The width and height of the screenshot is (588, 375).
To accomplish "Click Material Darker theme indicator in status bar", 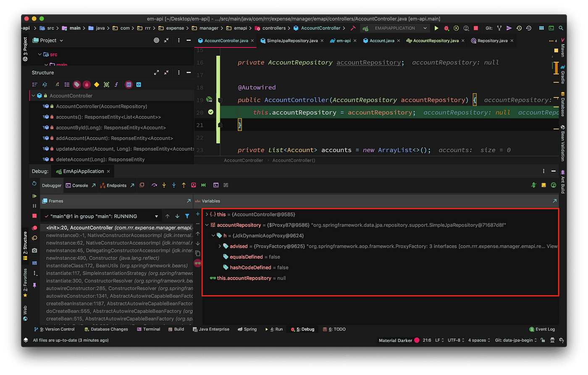I will pos(399,340).
